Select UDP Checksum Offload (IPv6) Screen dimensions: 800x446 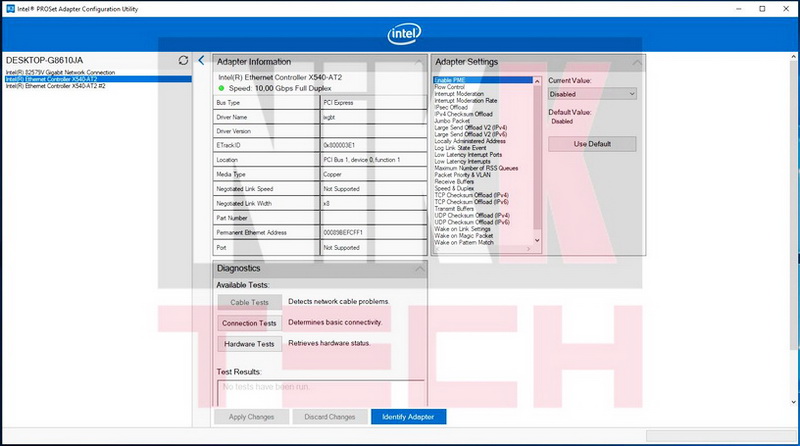472,222
